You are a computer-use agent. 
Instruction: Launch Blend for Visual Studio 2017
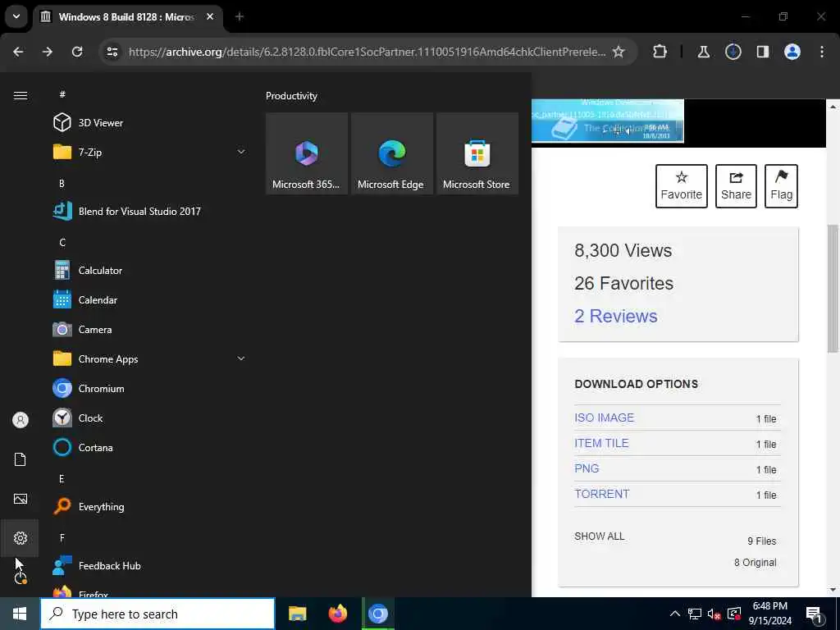tap(148, 211)
